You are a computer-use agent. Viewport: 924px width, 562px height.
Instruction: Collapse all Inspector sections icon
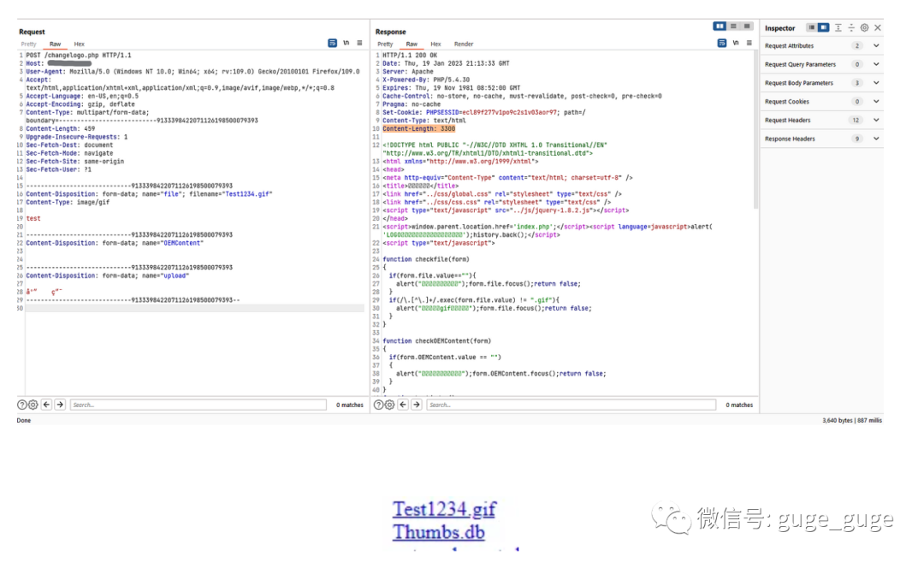[x=851, y=27]
